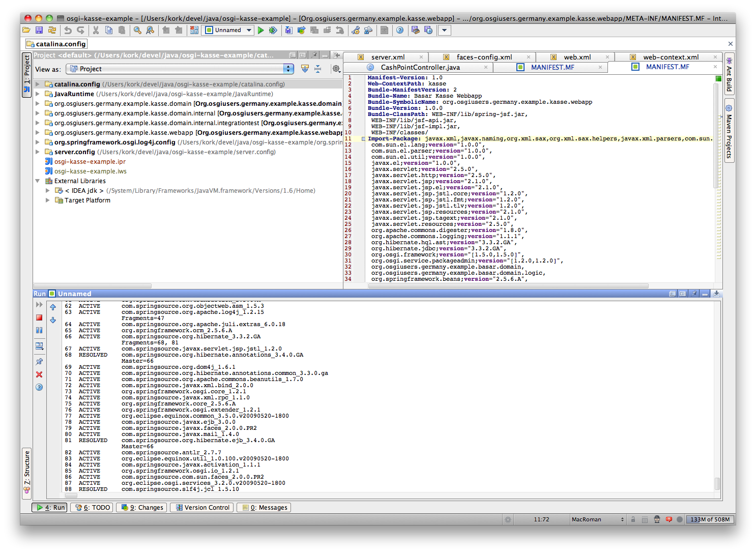Open the Help question mark in toolbar
The width and height of the screenshot is (756, 553).
400,31
